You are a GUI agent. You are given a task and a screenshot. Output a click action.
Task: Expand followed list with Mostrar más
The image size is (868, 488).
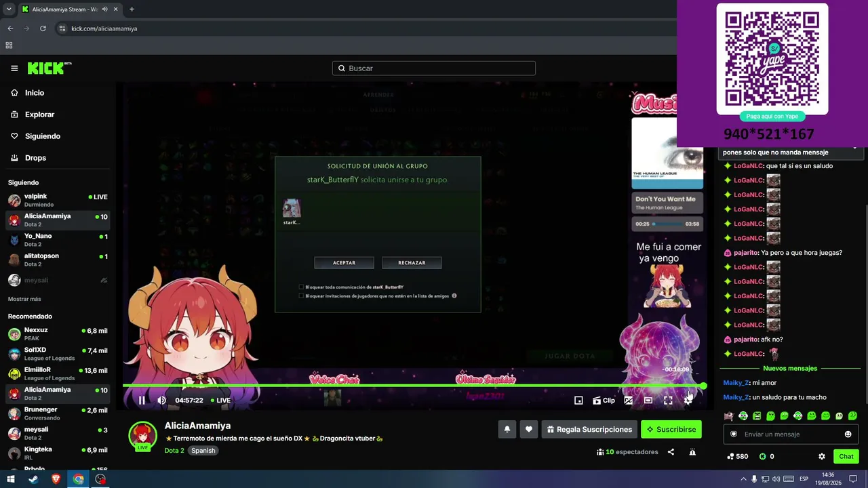pyautogui.click(x=24, y=299)
